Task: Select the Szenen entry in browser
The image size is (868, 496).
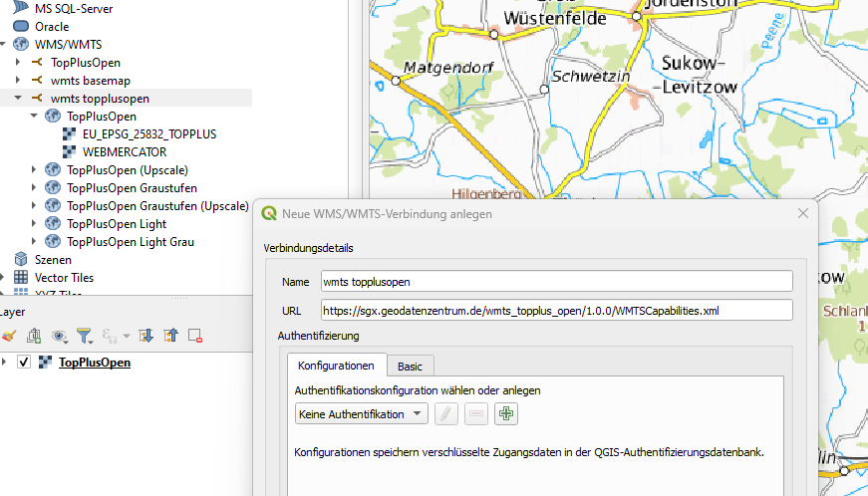Action: (x=53, y=259)
